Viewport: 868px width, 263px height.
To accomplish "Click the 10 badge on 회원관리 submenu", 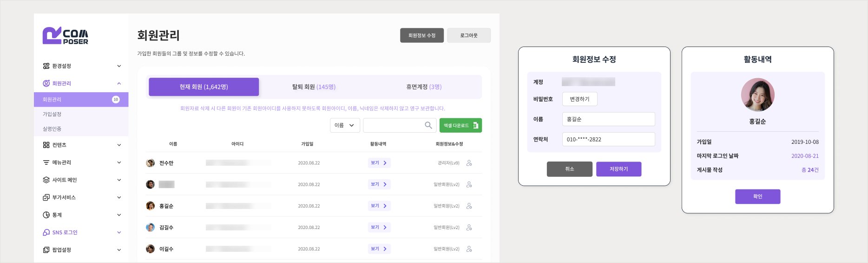I will [x=116, y=100].
